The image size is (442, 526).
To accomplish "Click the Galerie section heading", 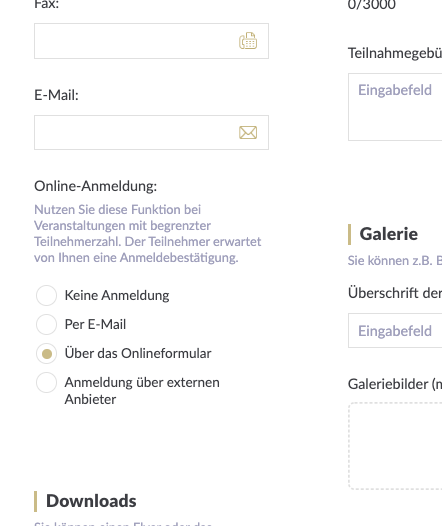I will 388,234.
